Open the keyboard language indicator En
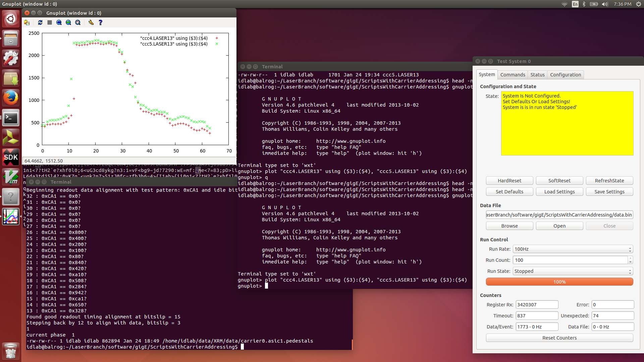Viewport: 644px width, 362px height. point(575,4)
